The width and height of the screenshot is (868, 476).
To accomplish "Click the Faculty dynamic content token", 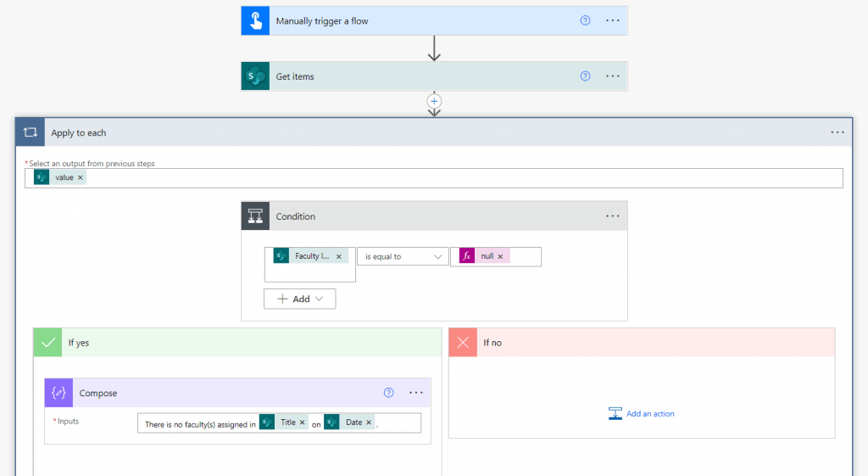I will [310, 256].
